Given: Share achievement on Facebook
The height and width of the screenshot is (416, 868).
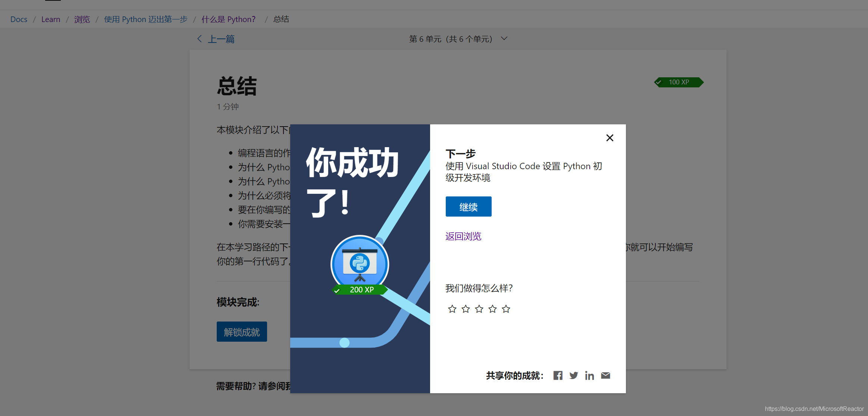Looking at the screenshot, I should pyautogui.click(x=558, y=375).
